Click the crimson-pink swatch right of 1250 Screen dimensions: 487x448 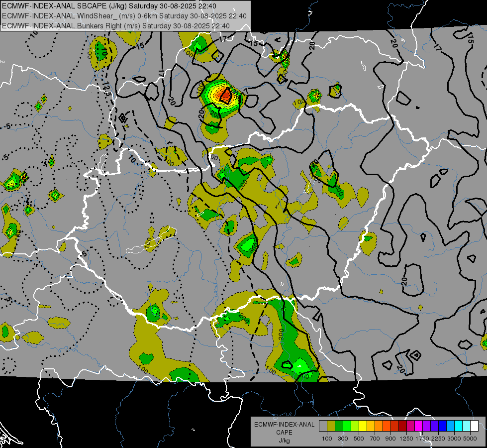point(410,426)
